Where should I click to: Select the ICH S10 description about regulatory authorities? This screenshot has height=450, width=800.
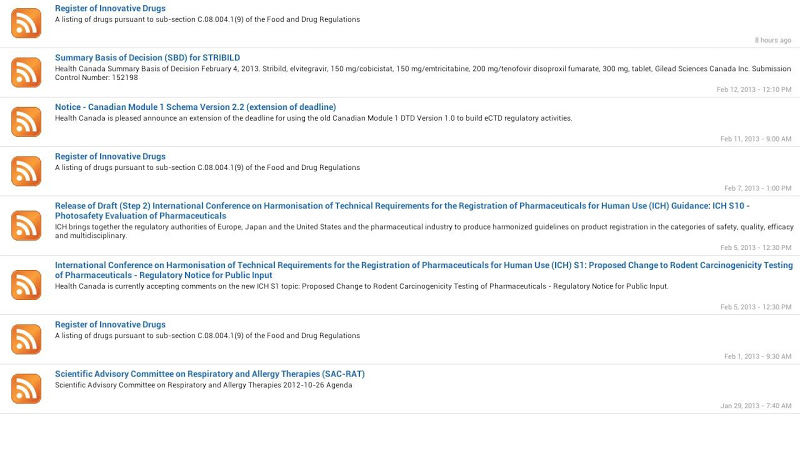pyautogui.click(x=424, y=231)
